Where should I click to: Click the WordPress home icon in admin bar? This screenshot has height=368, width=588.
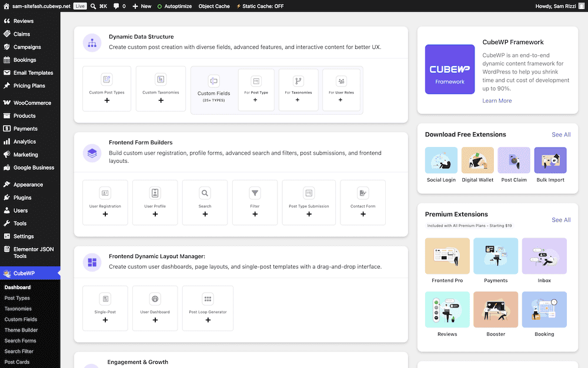point(6,6)
